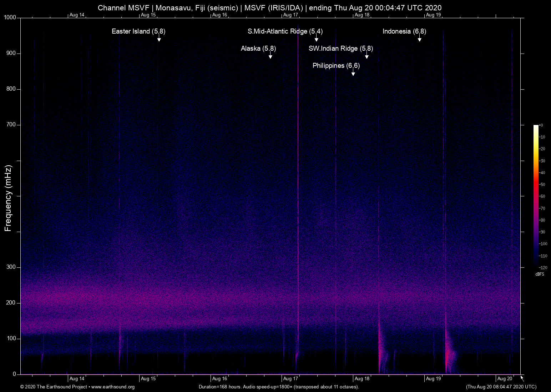This screenshot has height=392, width=551.
Task: Click Aug 15 on the bottom time axis
Action: pos(148,379)
